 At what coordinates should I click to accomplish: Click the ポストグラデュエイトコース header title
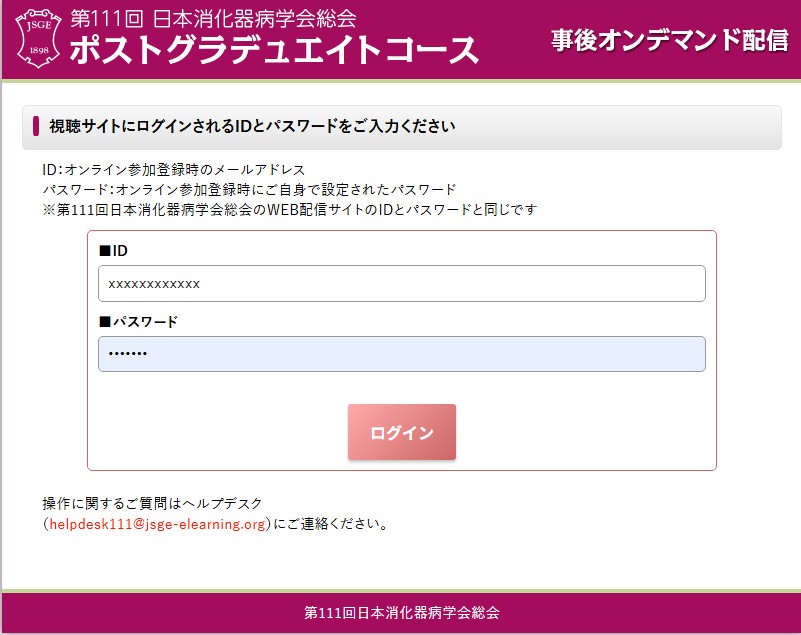(x=274, y=50)
